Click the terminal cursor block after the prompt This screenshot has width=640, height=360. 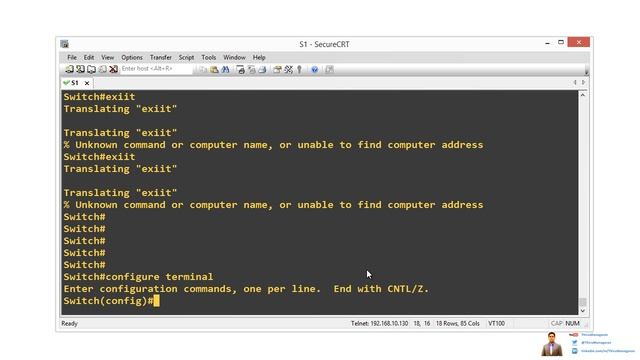pos(156,301)
